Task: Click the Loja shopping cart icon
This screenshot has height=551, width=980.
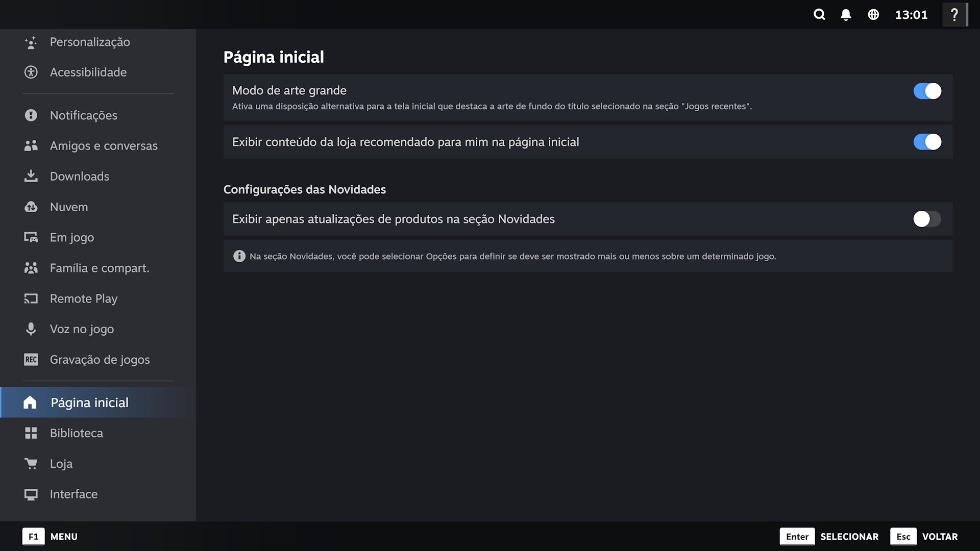Action: (x=31, y=464)
